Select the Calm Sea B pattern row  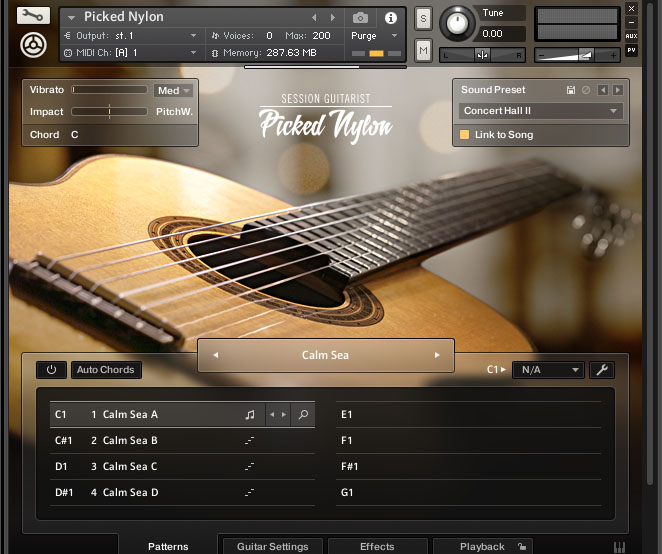tap(182, 441)
